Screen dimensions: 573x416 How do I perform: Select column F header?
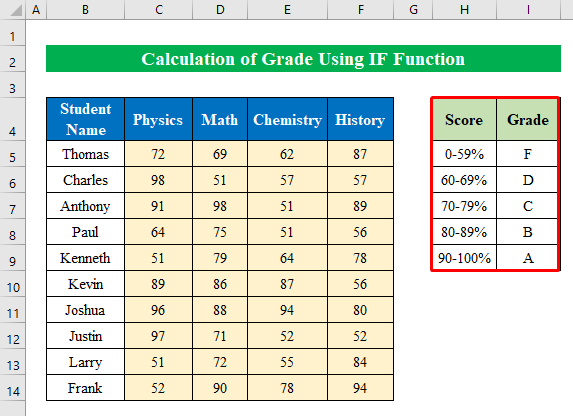click(361, 10)
